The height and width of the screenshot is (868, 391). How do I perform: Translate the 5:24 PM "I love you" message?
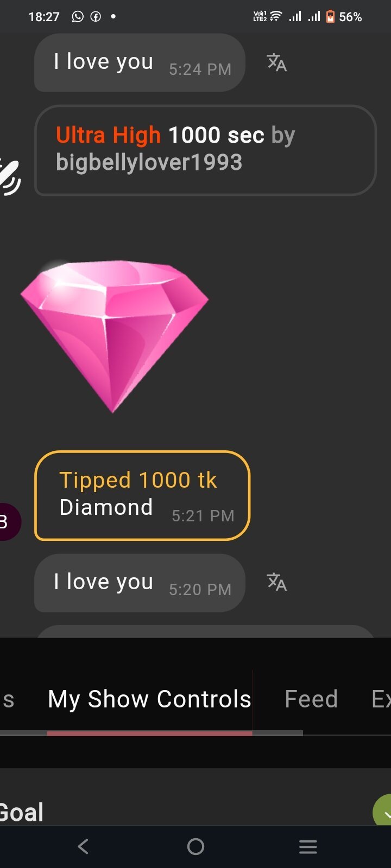pyautogui.click(x=276, y=62)
